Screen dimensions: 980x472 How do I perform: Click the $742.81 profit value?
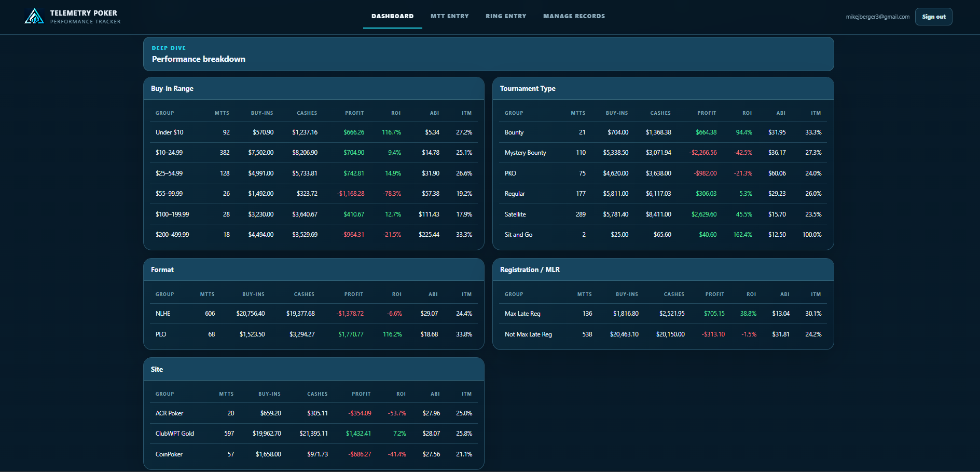pos(354,173)
